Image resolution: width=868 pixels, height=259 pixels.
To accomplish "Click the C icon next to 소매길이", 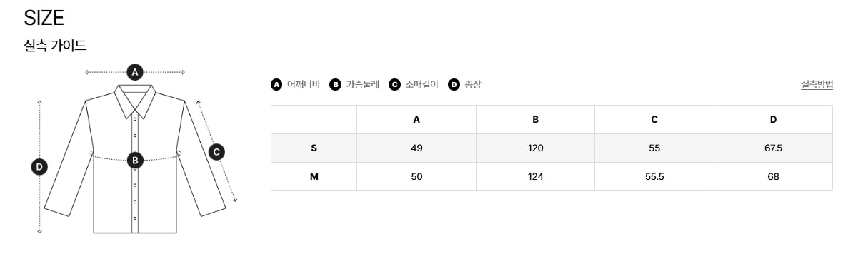I will click(x=394, y=84).
